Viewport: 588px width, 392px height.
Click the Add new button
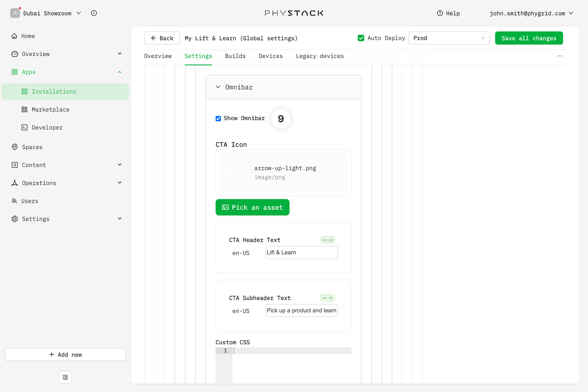coord(65,354)
